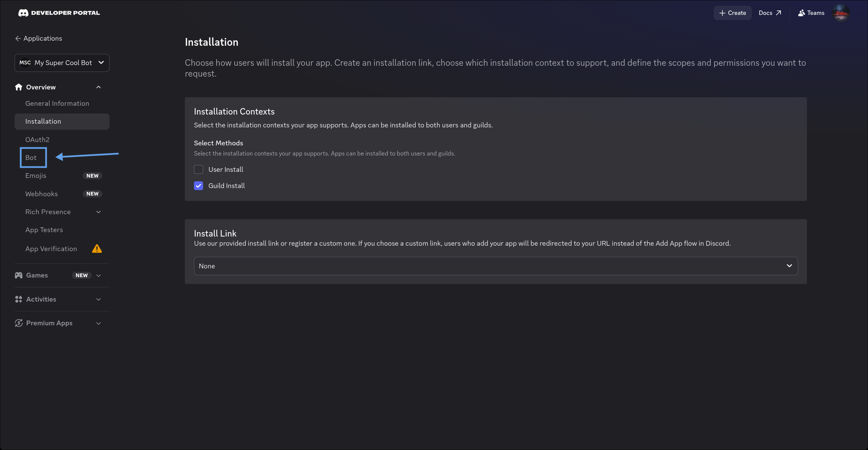
Task: Open the Docs external link
Action: point(770,13)
